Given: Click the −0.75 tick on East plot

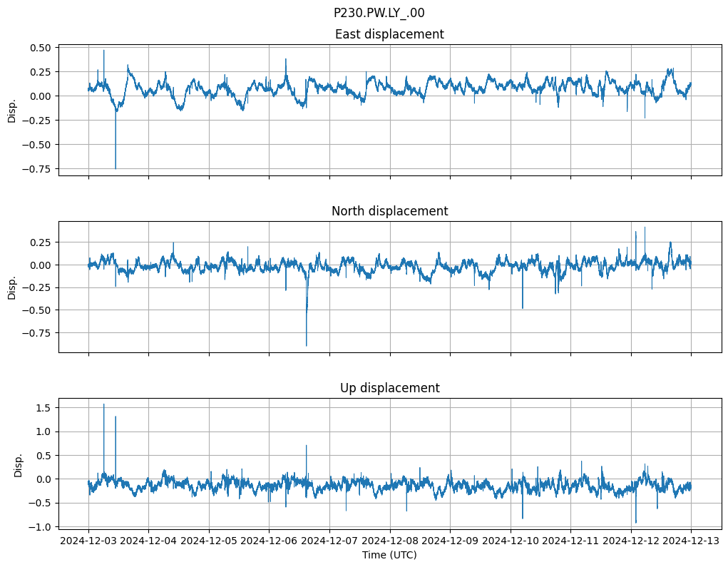Looking at the screenshot, I should coord(39,169).
